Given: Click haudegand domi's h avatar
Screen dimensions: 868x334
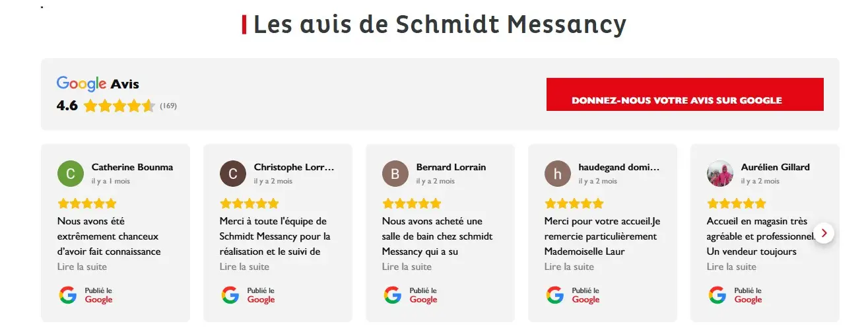Looking at the screenshot, I should [x=558, y=174].
